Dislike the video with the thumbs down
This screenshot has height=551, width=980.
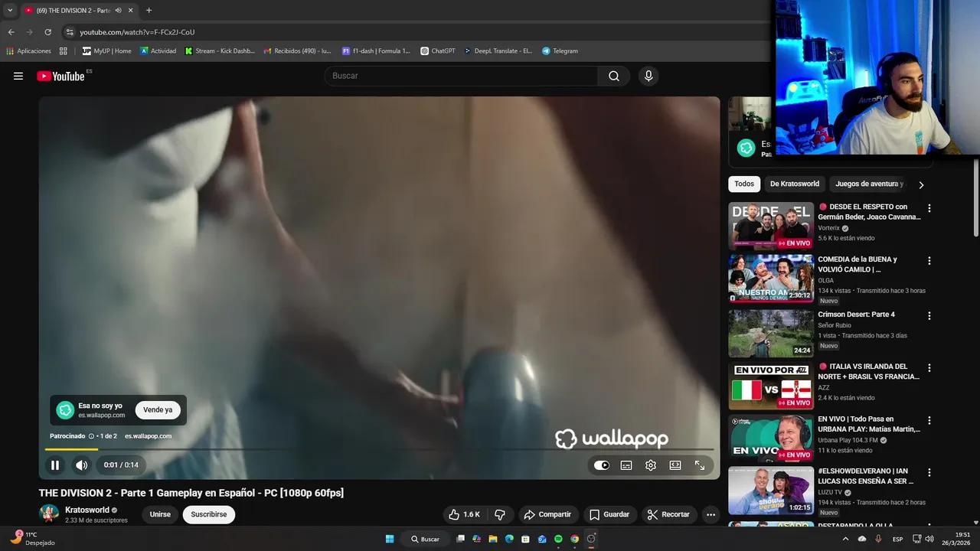500,514
